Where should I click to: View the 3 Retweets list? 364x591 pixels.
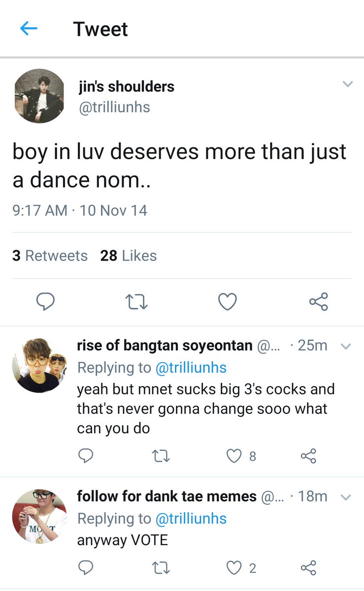click(50, 256)
